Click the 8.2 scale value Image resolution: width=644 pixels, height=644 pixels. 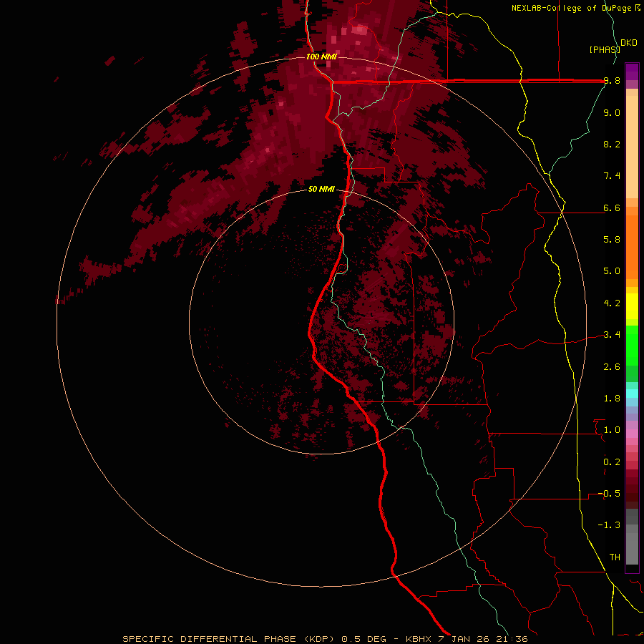(x=612, y=144)
